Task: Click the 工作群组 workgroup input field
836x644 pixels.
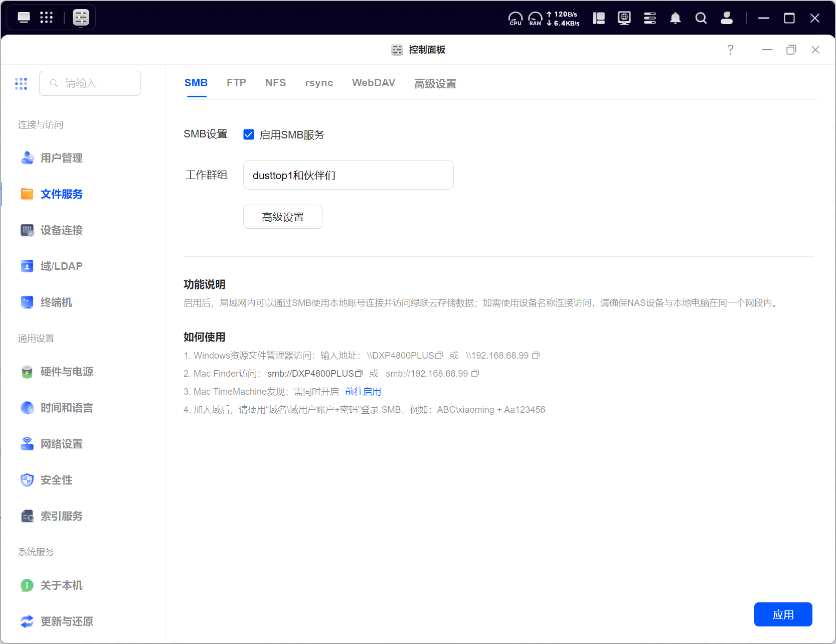Action: pyautogui.click(x=348, y=175)
